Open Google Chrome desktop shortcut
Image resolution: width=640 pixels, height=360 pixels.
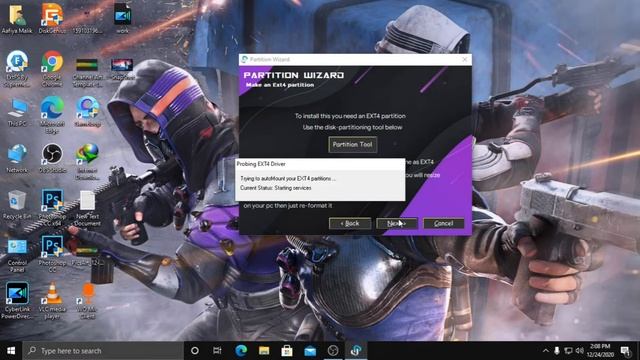pyautogui.click(x=52, y=69)
